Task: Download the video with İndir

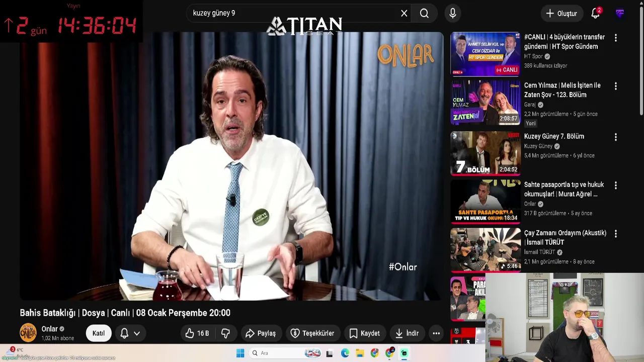Action: point(407,333)
